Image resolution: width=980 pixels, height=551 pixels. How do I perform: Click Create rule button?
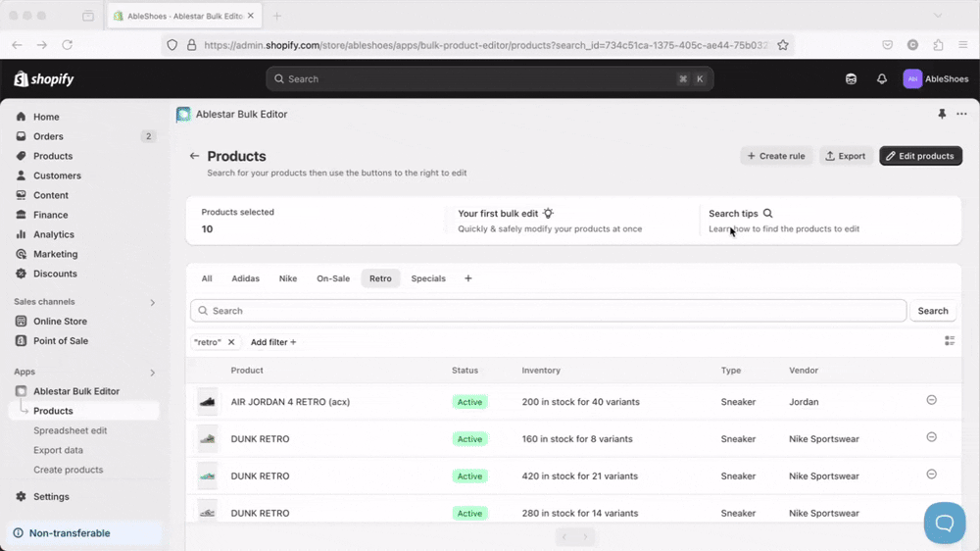click(x=776, y=156)
